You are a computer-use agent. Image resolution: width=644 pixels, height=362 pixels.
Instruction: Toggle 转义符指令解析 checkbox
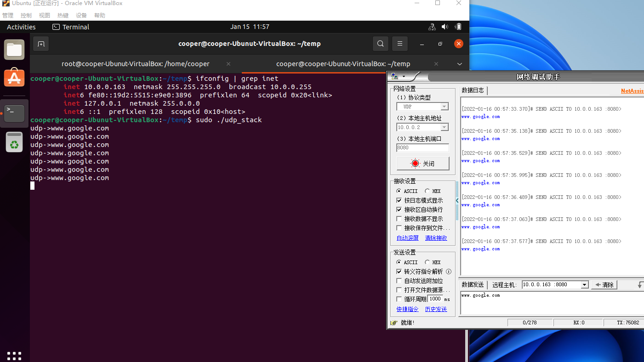pos(399,271)
